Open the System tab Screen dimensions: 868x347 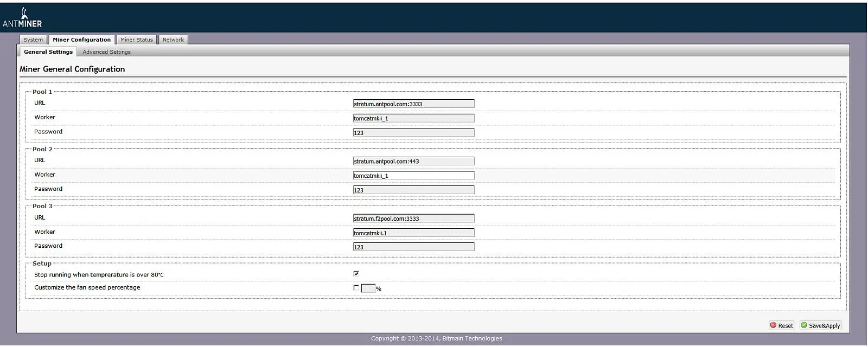pyautogui.click(x=33, y=40)
